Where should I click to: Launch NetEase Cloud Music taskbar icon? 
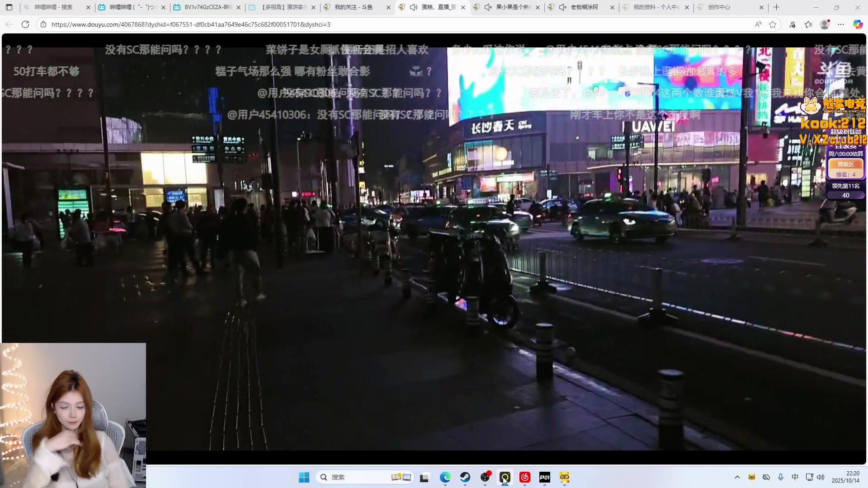click(525, 477)
